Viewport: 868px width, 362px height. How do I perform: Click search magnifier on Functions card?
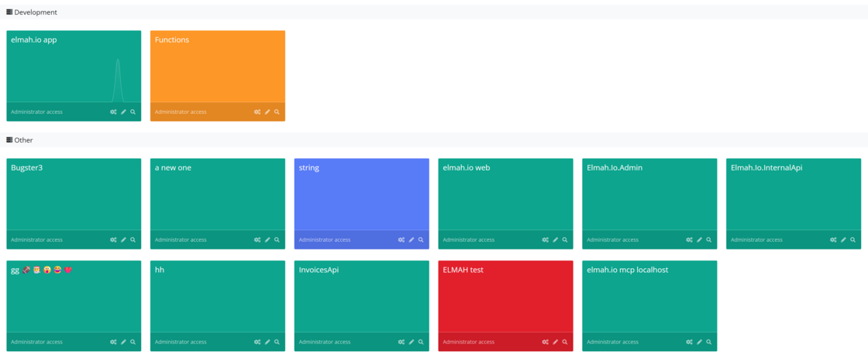[277, 112]
